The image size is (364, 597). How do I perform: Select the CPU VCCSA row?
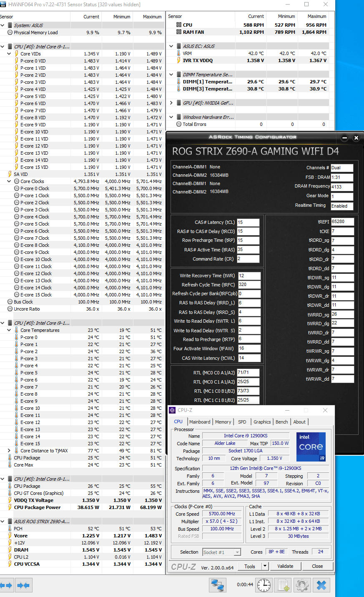(x=81, y=564)
